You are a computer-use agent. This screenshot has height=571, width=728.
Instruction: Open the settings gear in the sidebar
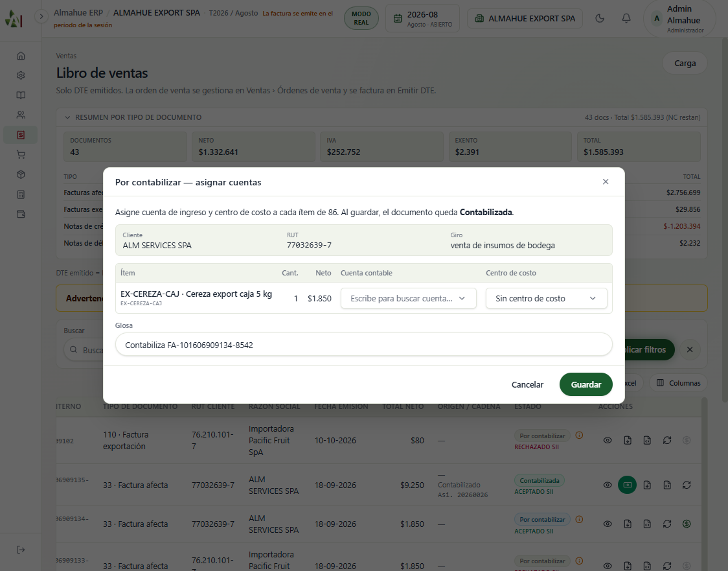point(21,75)
